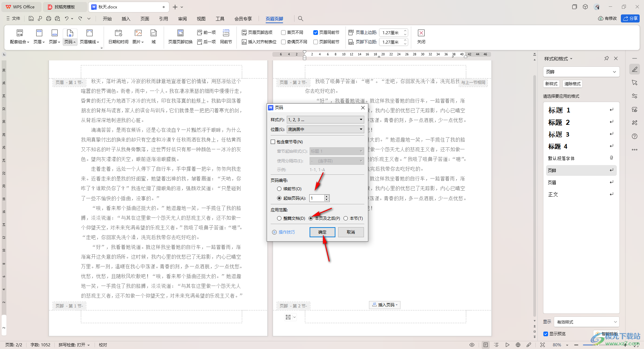Viewport: 644px width, 349px height.
Task: Open the 文件 menu
Action: coord(13,19)
